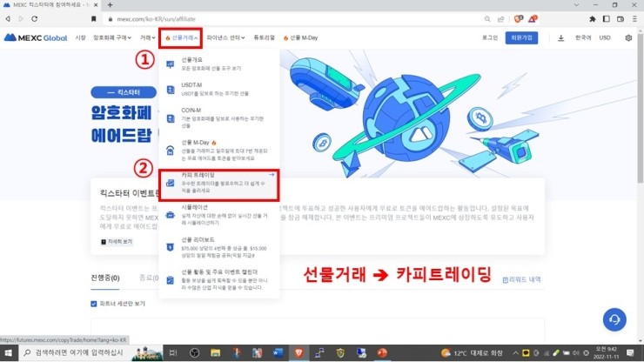This screenshot has width=644, height=362.
Task: Select 시뮬레이션 simulation entry
Action: tap(219, 215)
